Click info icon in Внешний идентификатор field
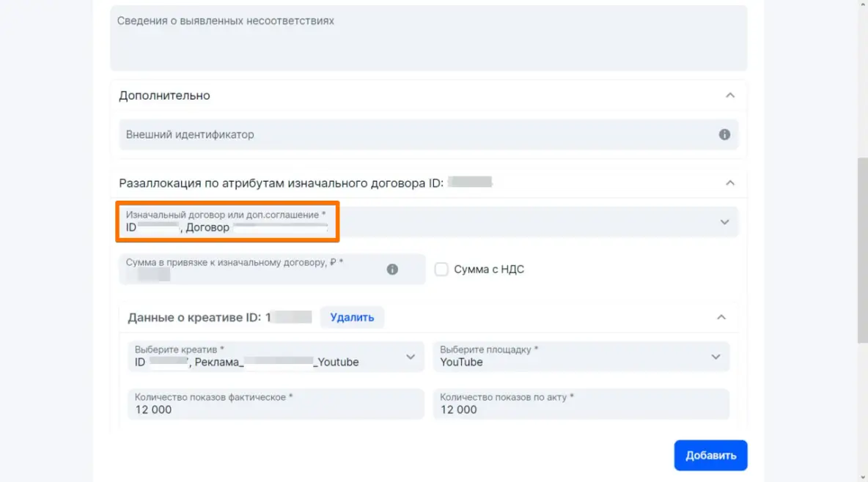This screenshot has width=868, height=482. (724, 135)
